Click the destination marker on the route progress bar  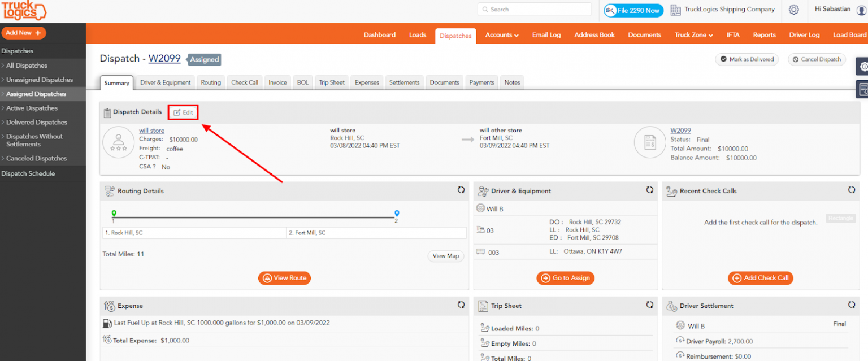pyautogui.click(x=396, y=214)
